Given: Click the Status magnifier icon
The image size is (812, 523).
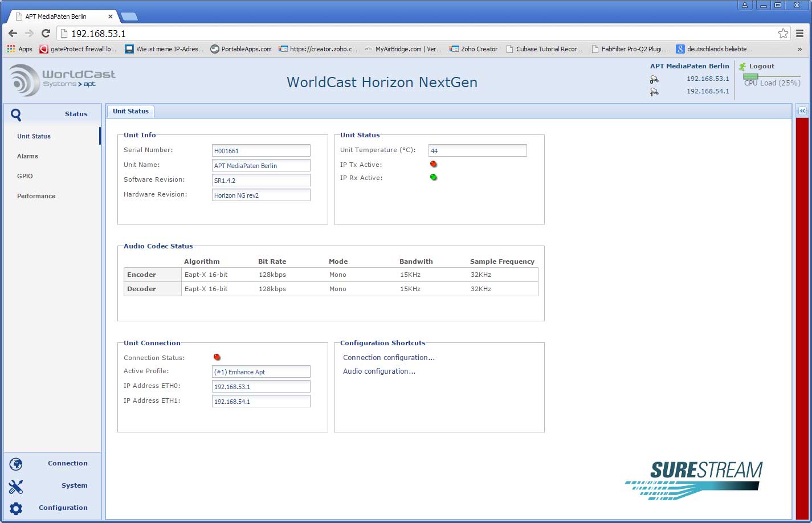Looking at the screenshot, I should 16,115.
